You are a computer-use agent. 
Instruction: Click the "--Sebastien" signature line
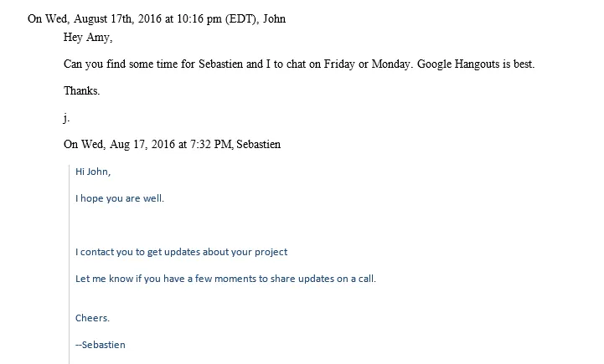[x=101, y=344]
